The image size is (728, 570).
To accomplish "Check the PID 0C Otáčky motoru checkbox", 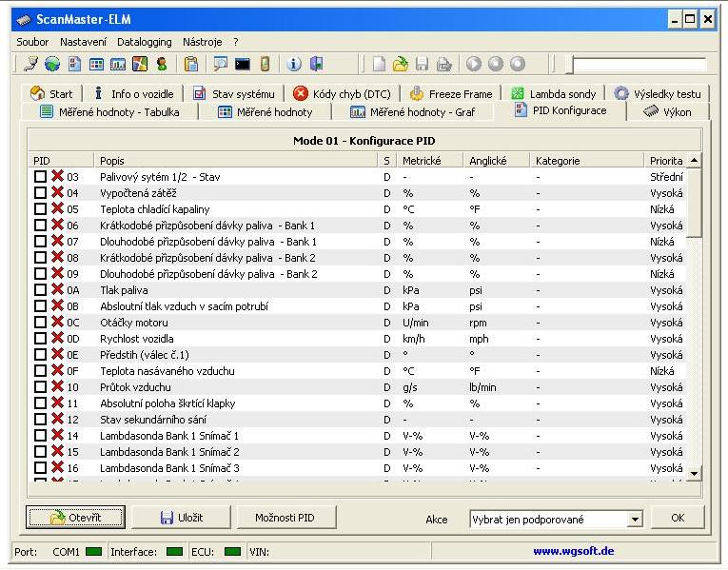I will click(40, 323).
